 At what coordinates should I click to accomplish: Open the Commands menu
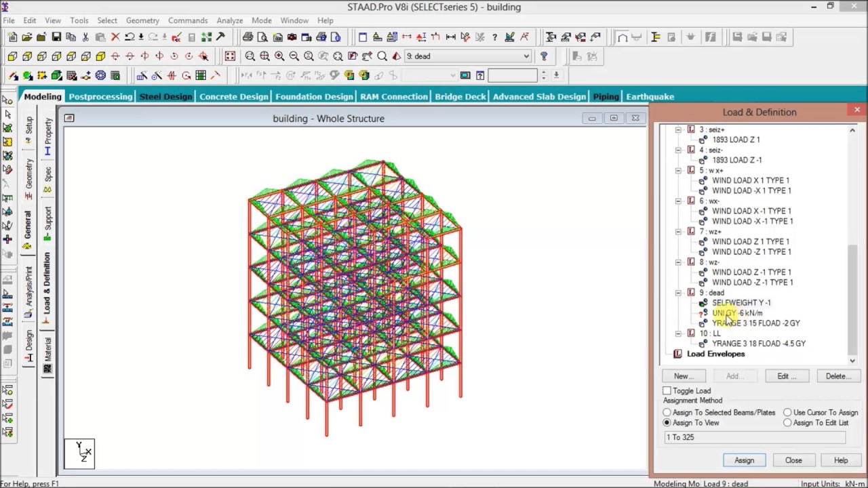click(x=188, y=20)
